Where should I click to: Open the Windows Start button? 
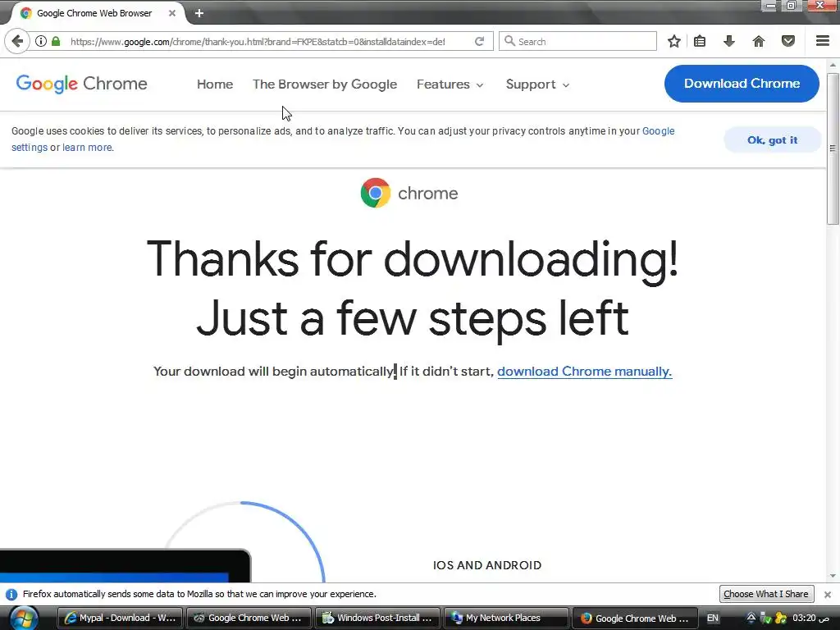click(24, 619)
